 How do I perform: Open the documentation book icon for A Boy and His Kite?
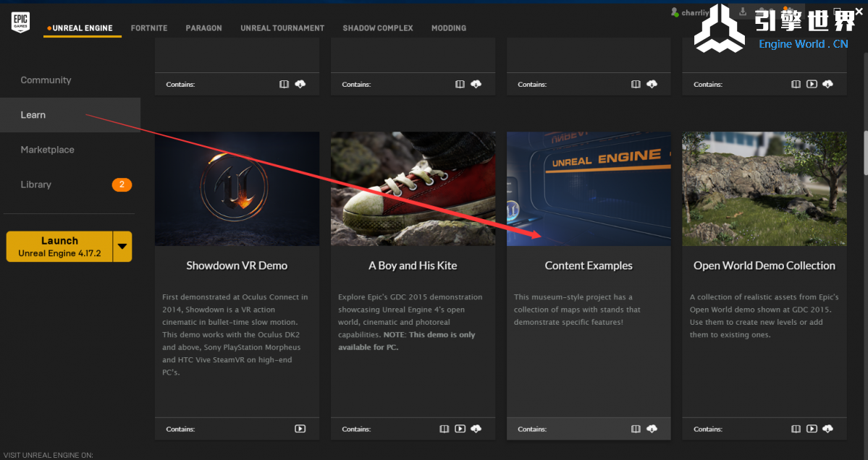(444, 428)
